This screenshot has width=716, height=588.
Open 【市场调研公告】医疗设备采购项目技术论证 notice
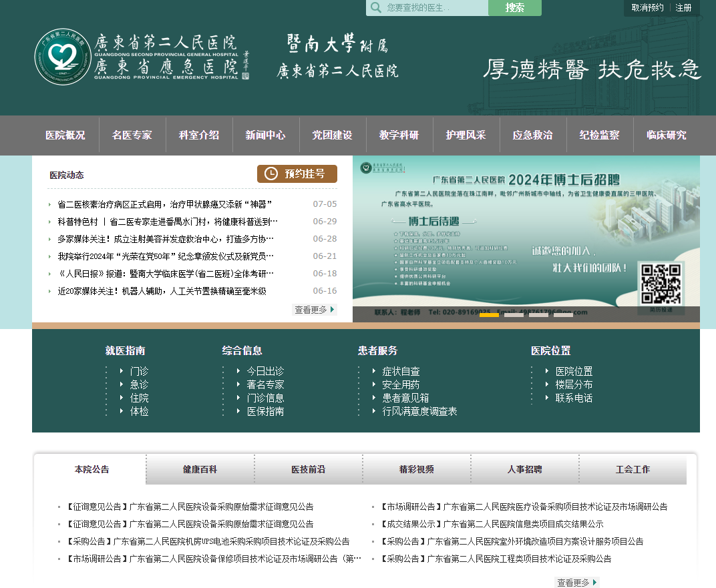click(525, 507)
